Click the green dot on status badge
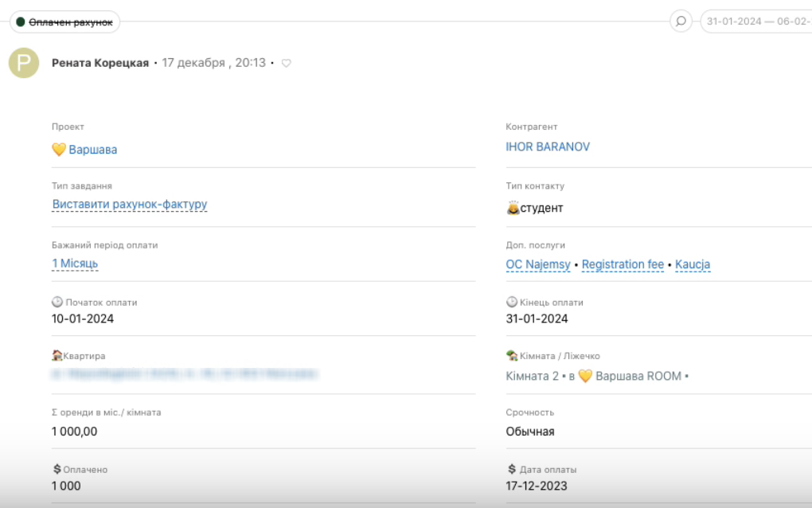 coord(21,22)
